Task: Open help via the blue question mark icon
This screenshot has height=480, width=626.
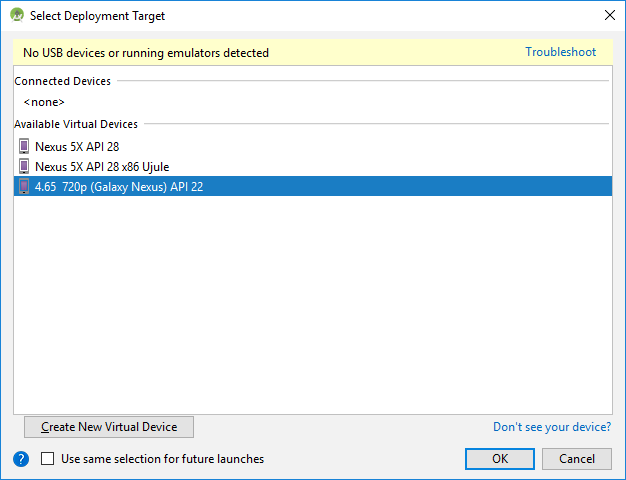Action: pos(21,459)
